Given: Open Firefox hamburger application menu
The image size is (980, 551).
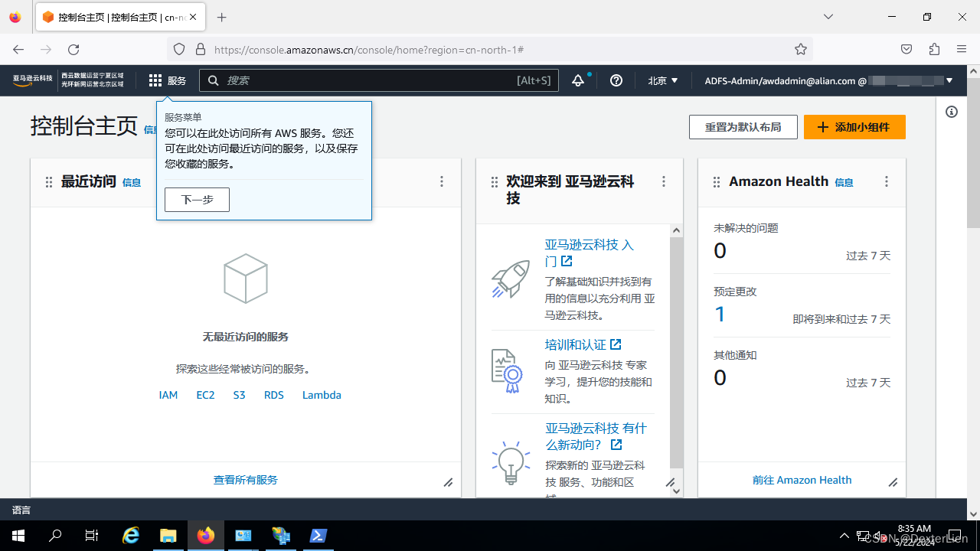Looking at the screenshot, I should click(x=962, y=49).
